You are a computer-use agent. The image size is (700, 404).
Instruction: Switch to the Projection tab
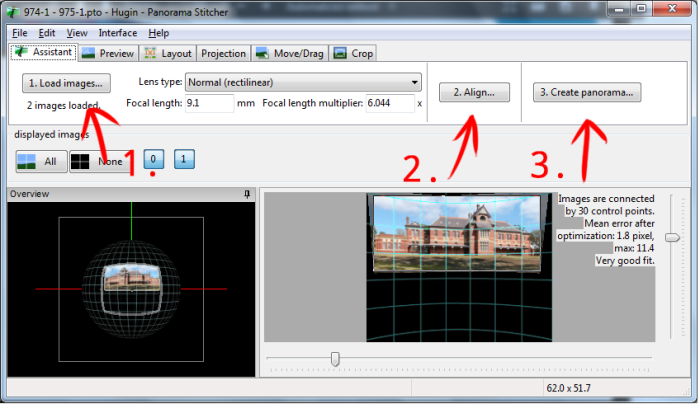223,54
